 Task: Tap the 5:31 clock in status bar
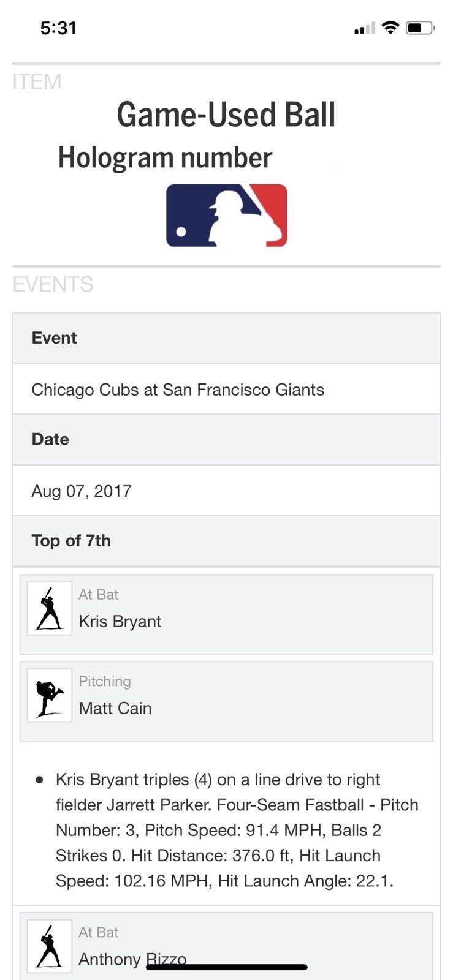[58, 28]
